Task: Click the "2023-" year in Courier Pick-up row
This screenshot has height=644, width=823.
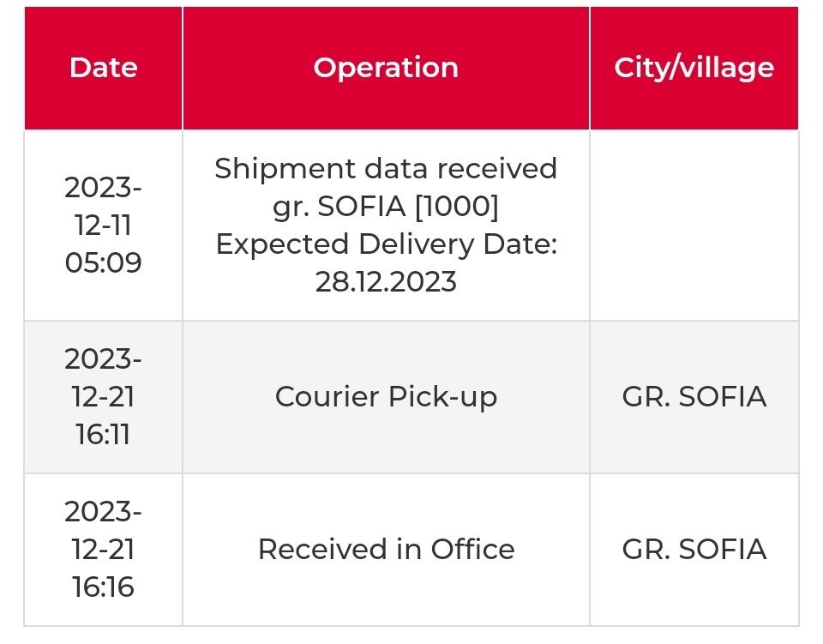Action: [x=103, y=358]
